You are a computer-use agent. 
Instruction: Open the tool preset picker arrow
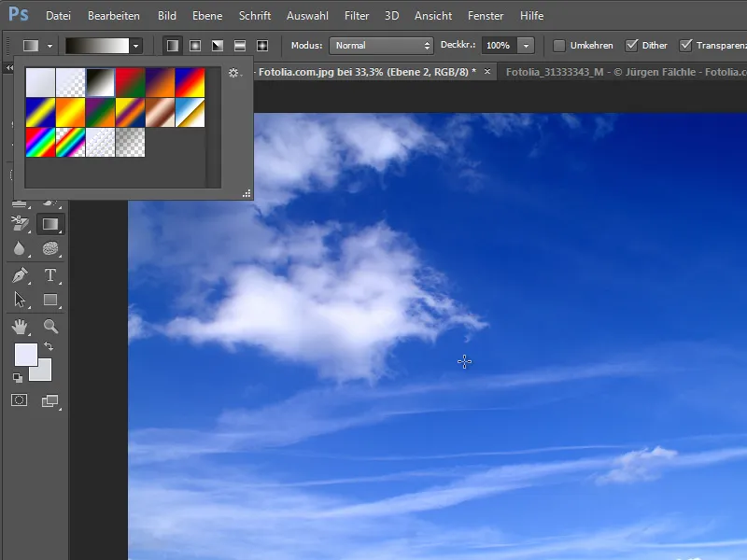tap(50, 46)
